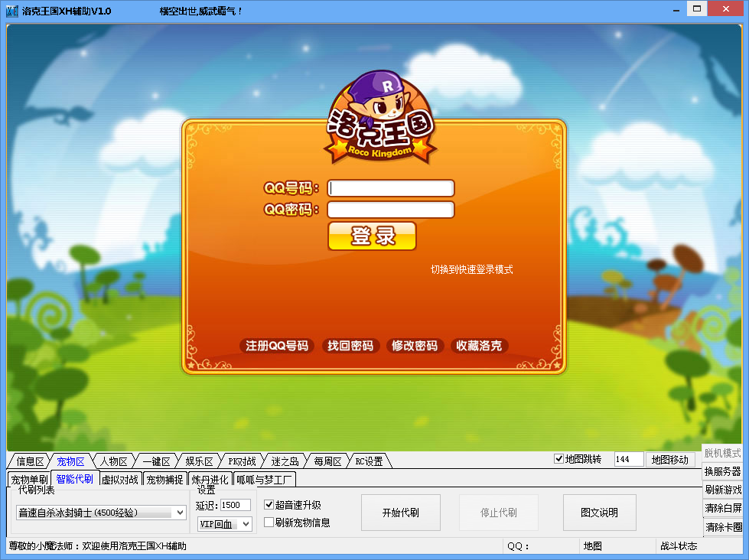Click the 图文说明 button
The image size is (749, 560).
(600, 513)
